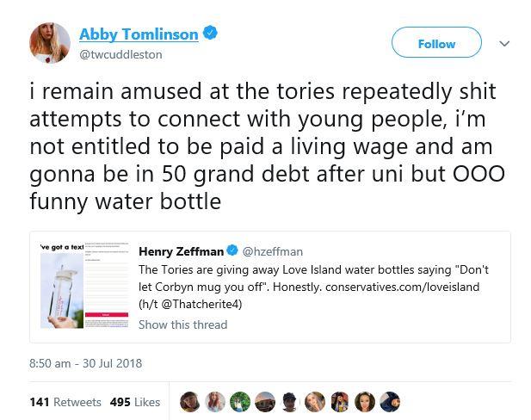Click Abby Tomlinson's profile avatar
The image size is (531, 420).
[x=50, y=42]
